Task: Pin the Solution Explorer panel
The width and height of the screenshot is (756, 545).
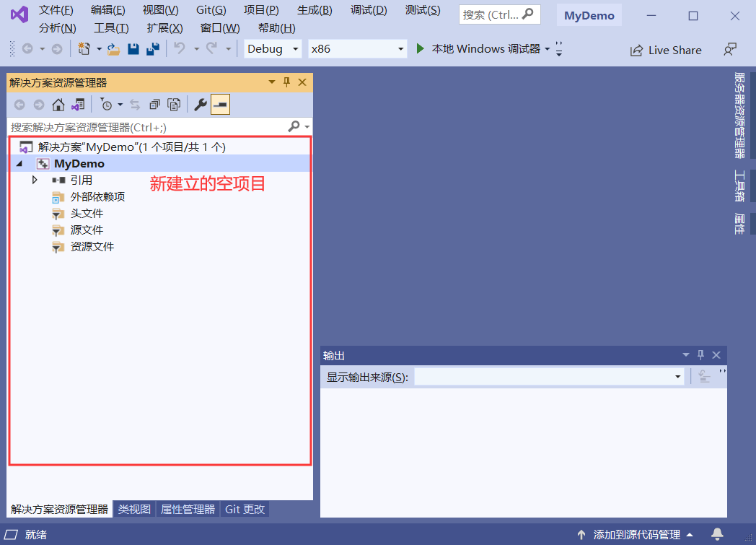Action: [287, 82]
